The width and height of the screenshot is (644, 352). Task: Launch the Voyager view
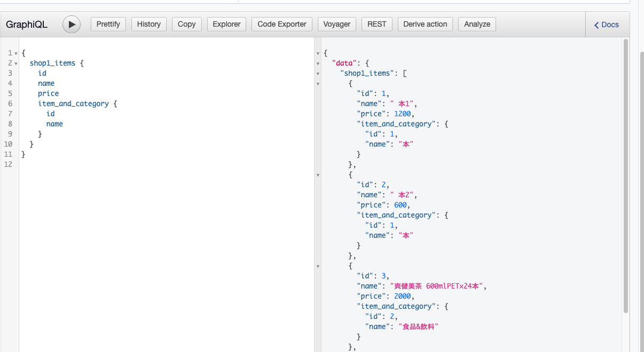click(x=337, y=24)
